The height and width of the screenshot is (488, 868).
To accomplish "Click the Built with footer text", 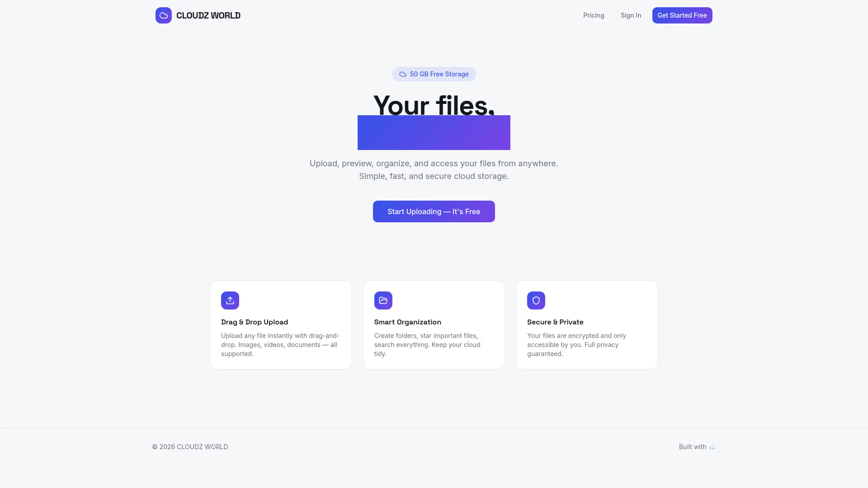I will (x=693, y=447).
